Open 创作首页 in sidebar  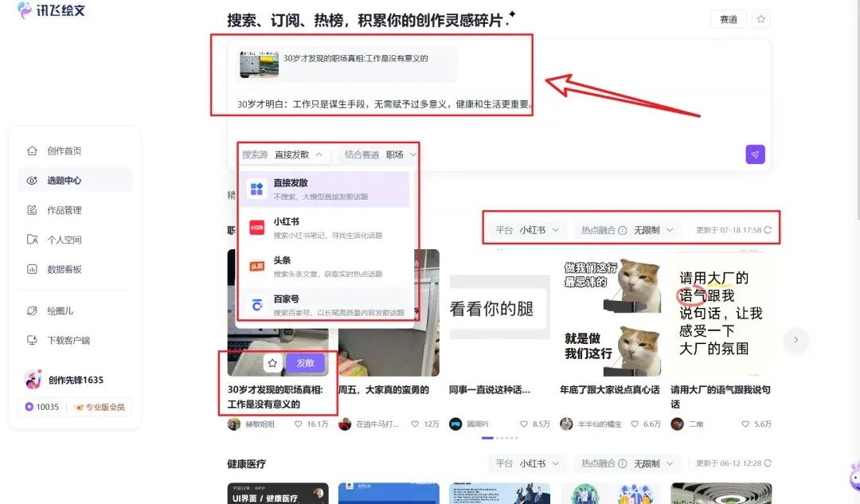pyautogui.click(x=75, y=150)
